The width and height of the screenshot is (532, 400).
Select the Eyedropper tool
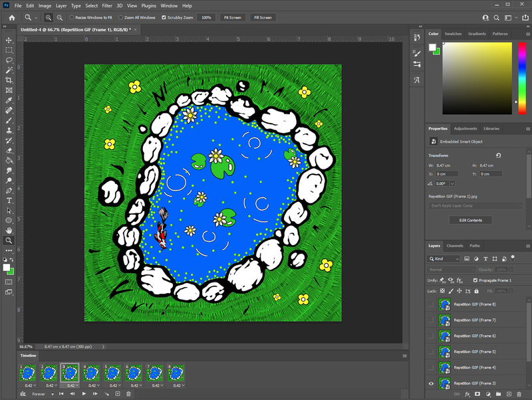pos(9,100)
